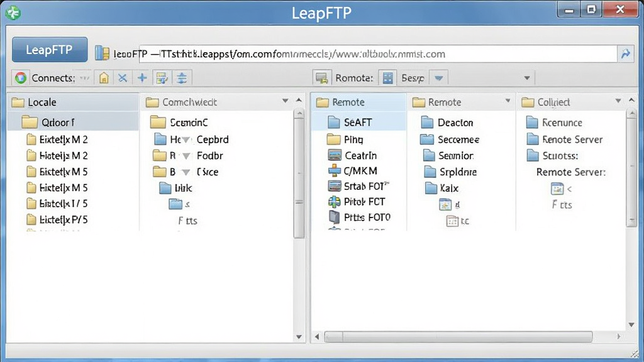Select the Deacton folder
Screen dimensions: 644x362
click(447, 123)
